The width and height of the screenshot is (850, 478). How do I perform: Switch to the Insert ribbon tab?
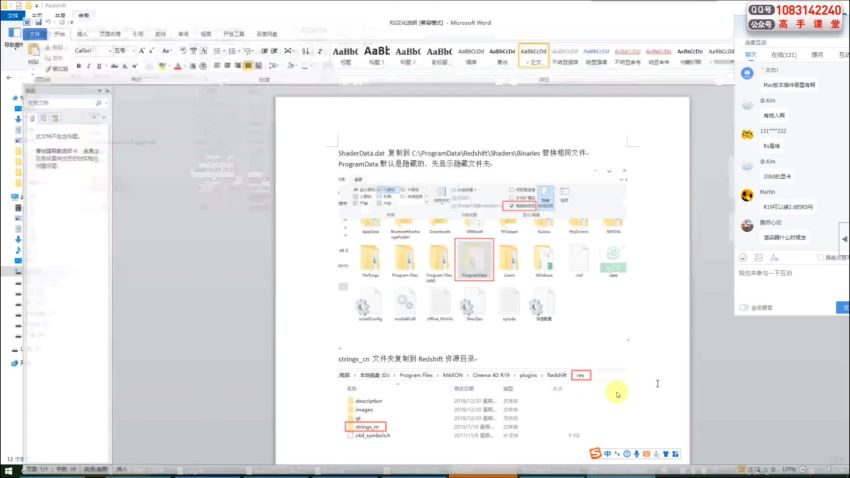coord(82,34)
